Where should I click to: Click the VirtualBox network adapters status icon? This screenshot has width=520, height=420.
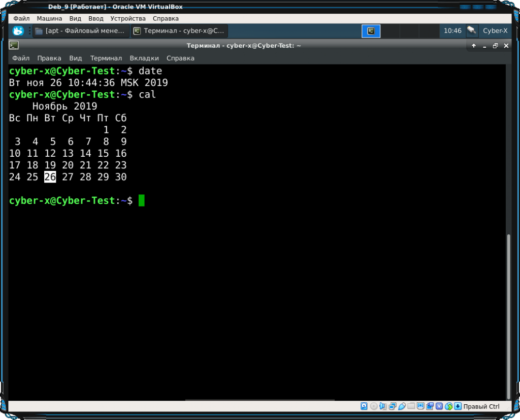coord(393,406)
